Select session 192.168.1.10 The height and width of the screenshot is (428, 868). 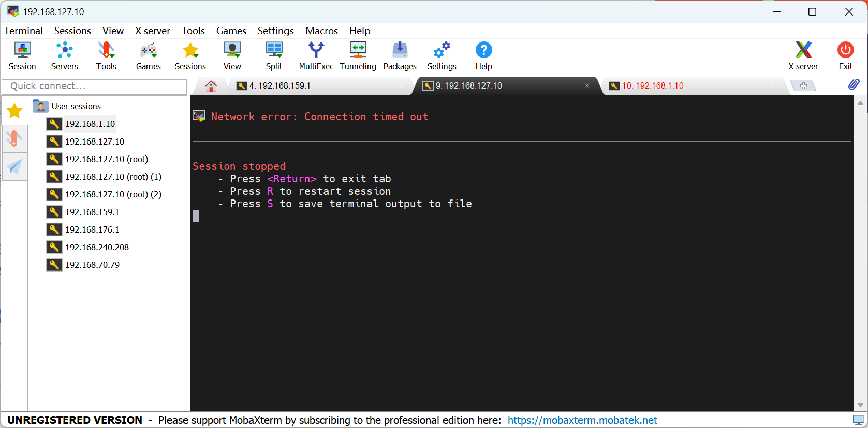81,124
